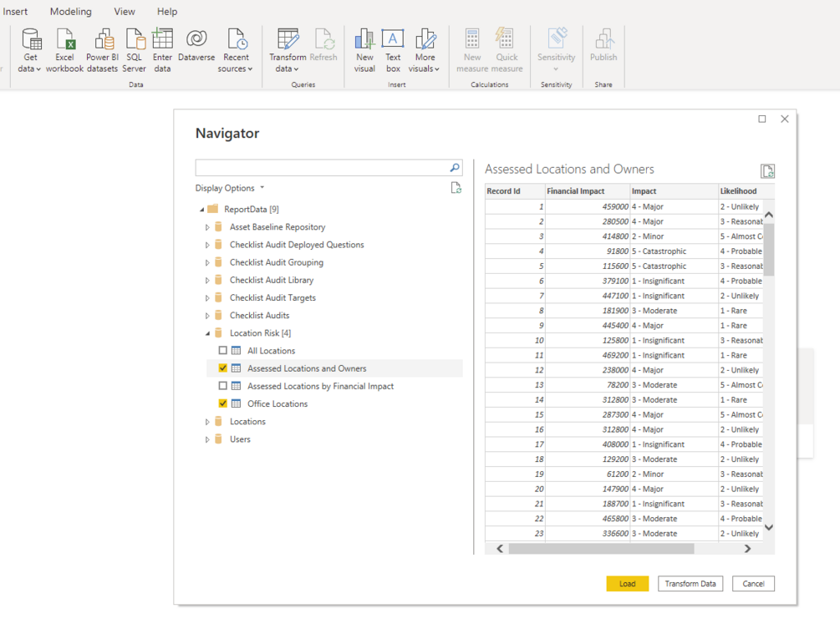This screenshot has height=624, width=840.
Task: Open the Modeling tab
Action: point(71,11)
